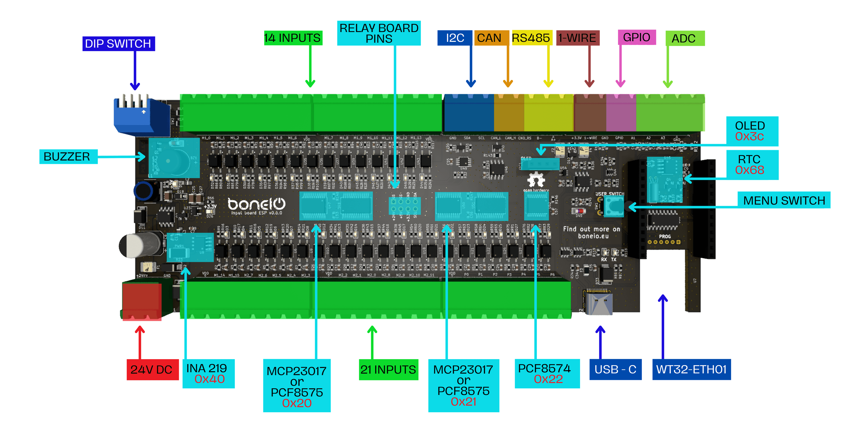The width and height of the screenshot is (868, 434).
Task: Select the GPIO label
Action: pos(637,37)
